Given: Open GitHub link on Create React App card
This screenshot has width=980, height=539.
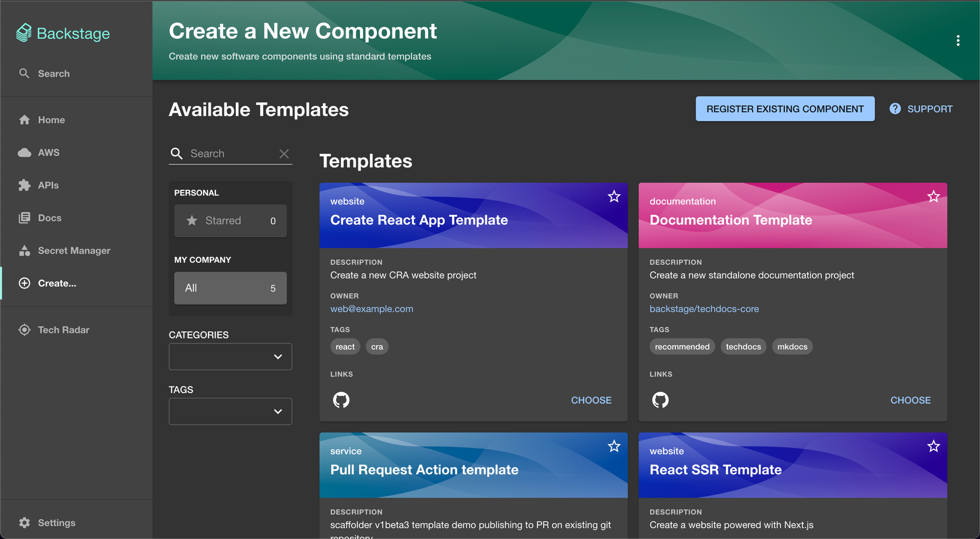Looking at the screenshot, I should pos(341,400).
